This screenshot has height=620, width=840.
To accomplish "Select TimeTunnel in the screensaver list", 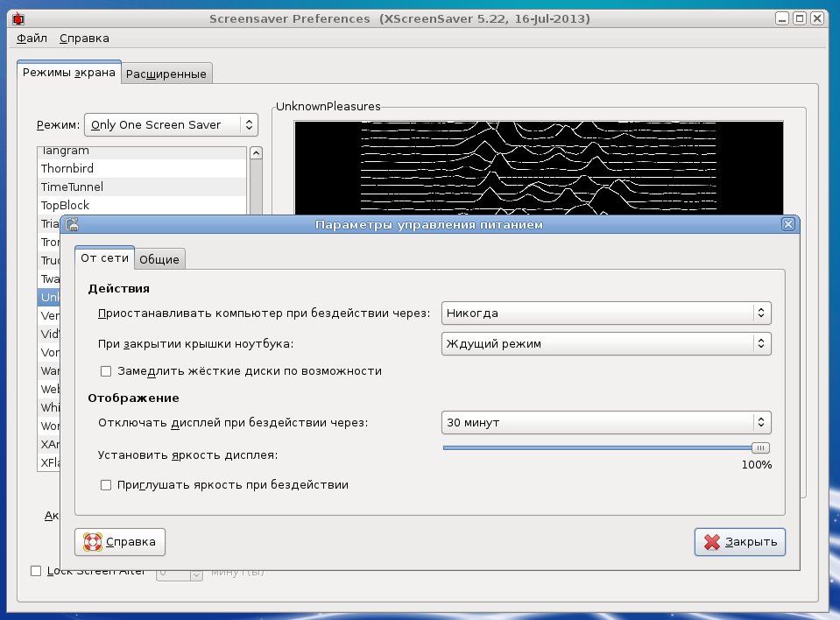I will pyautogui.click(x=142, y=187).
